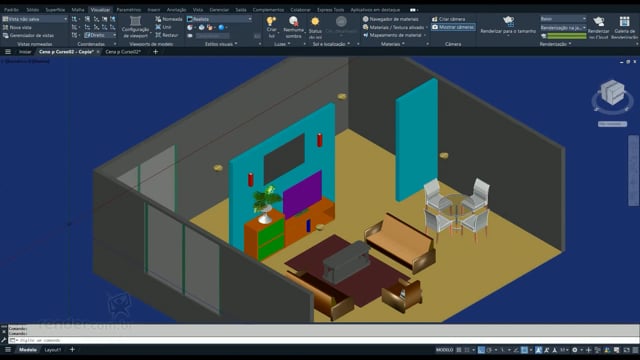Add a new layout tab
640x360 pixels.
point(72,350)
